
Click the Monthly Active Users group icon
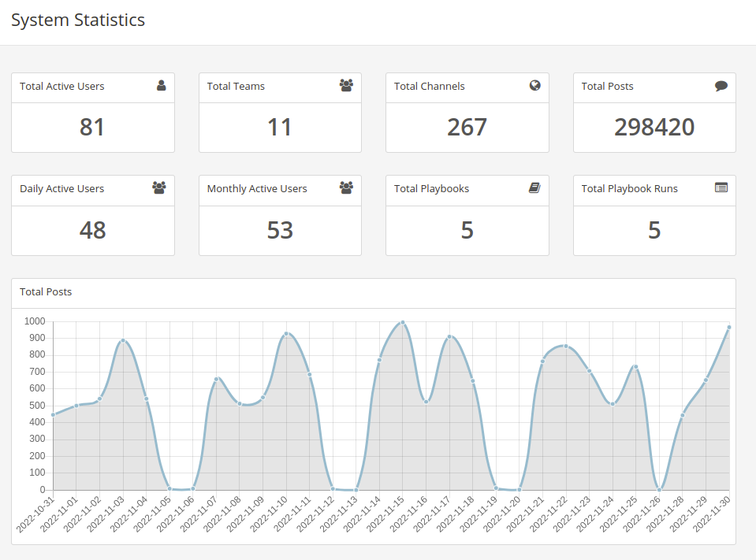[346, 187]
